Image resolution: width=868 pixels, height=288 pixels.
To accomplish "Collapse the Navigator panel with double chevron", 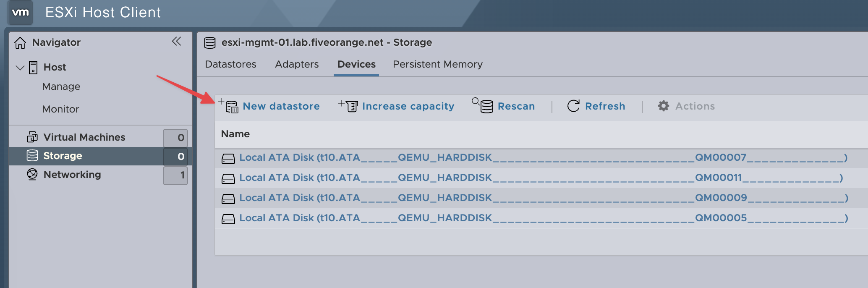I will [176, 42].
